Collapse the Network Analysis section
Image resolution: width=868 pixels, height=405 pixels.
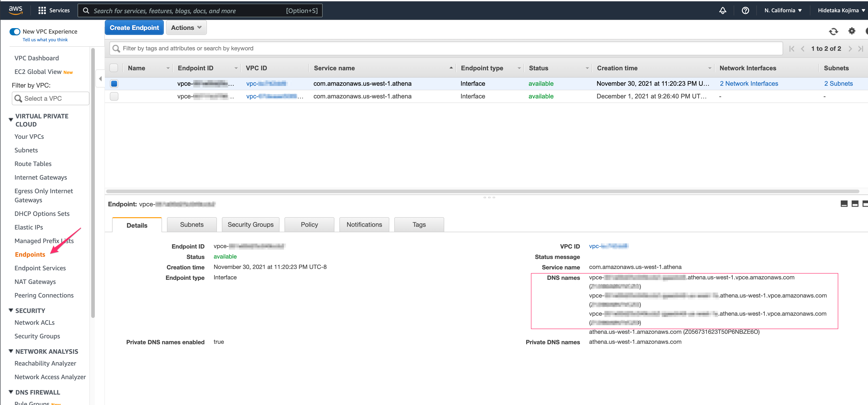pyautogui.click(x=11, y=351)
